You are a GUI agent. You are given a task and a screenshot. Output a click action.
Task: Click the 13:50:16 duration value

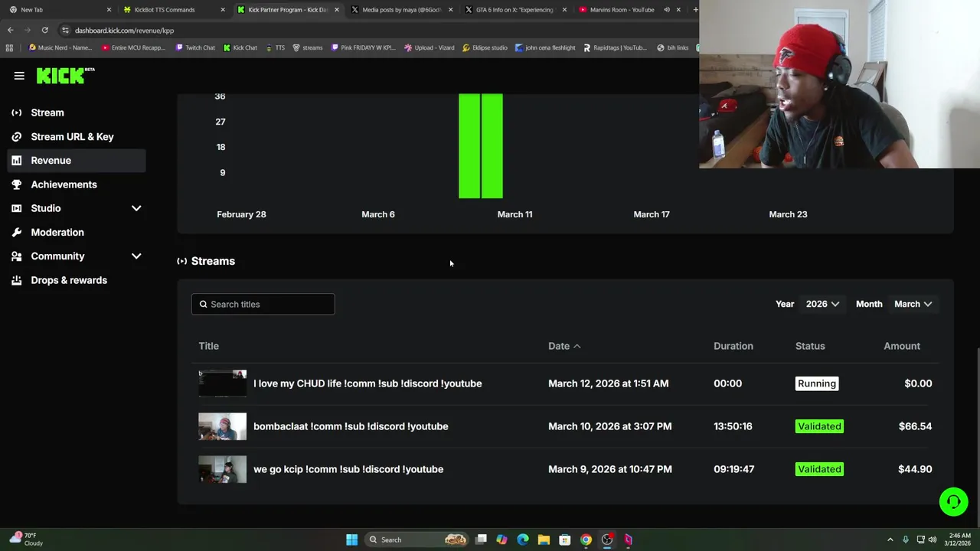(733, 426)
